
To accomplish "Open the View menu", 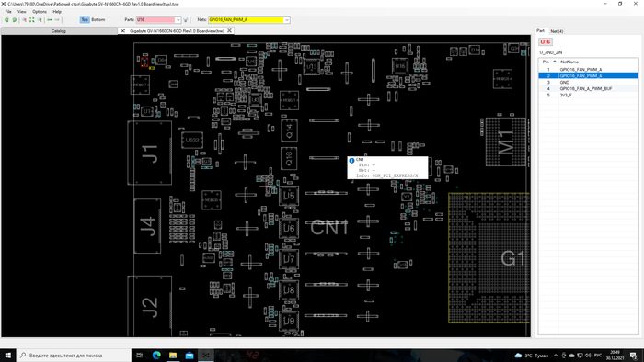I will [22, 11].
